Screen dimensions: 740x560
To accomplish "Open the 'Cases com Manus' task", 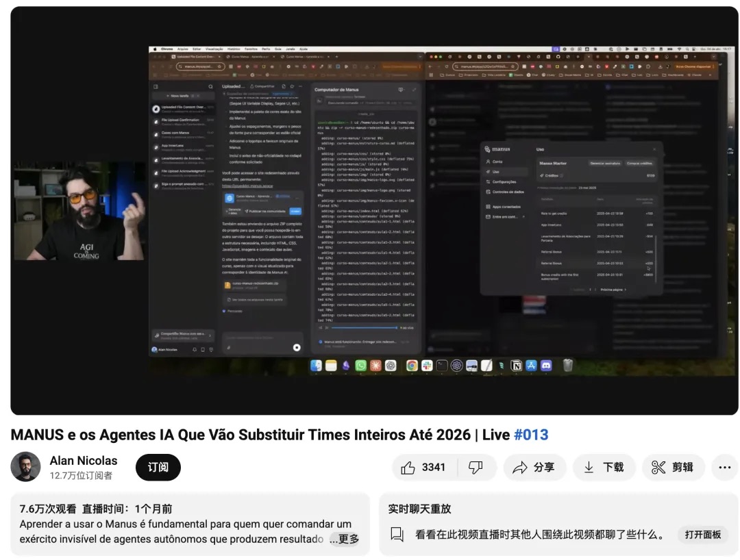I will (183, 134).
